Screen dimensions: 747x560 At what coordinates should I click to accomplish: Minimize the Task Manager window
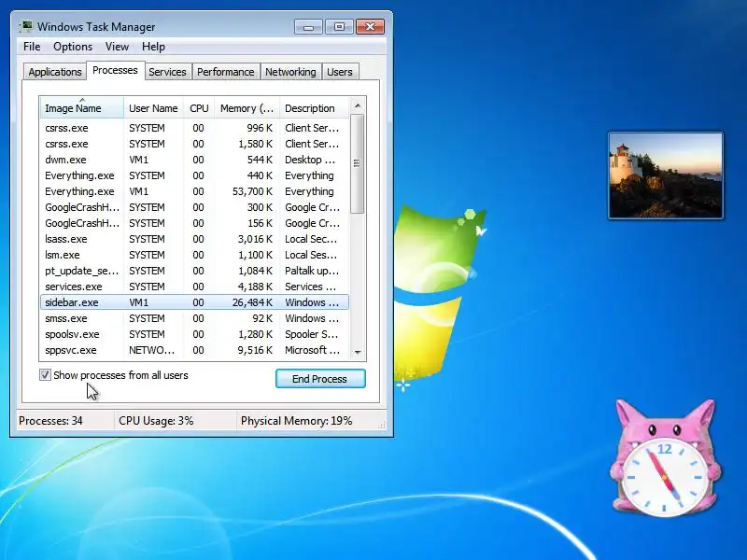click(308, 27)
